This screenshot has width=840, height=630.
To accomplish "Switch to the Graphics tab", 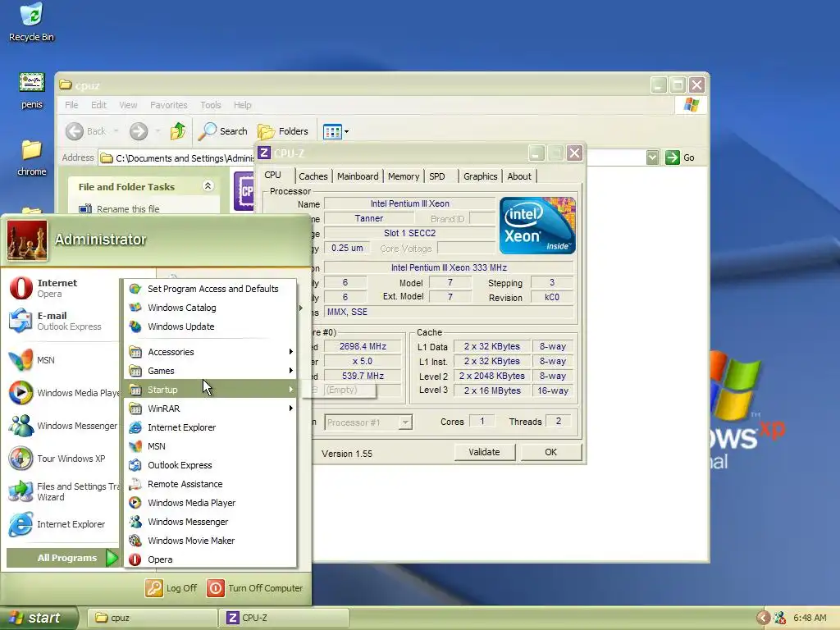I will (480, 176).
